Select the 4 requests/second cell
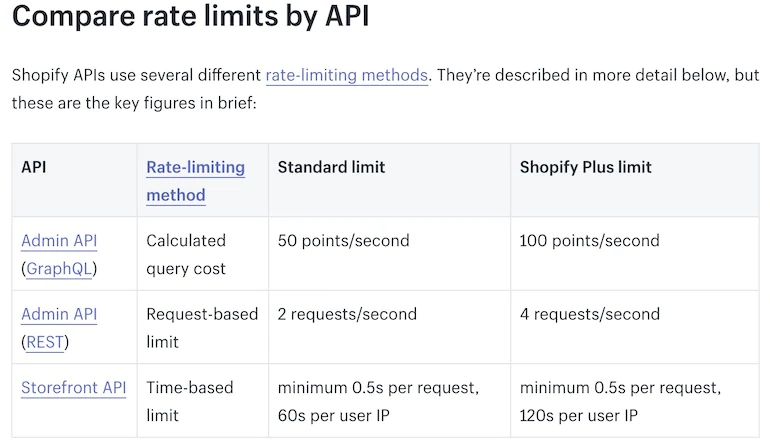This screenshot has width=770, height=445. pos(589,314)
